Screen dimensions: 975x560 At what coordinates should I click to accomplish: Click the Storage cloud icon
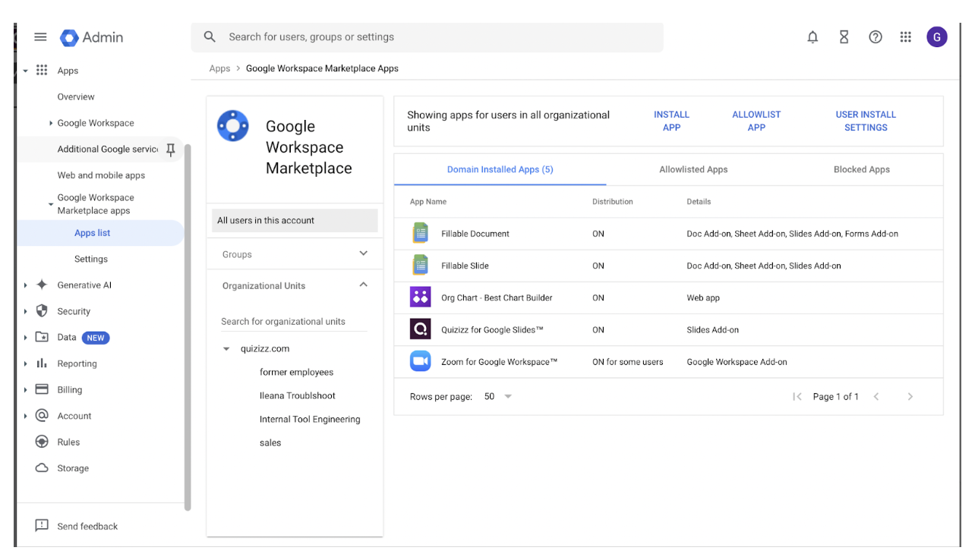[x=43, y=468]
